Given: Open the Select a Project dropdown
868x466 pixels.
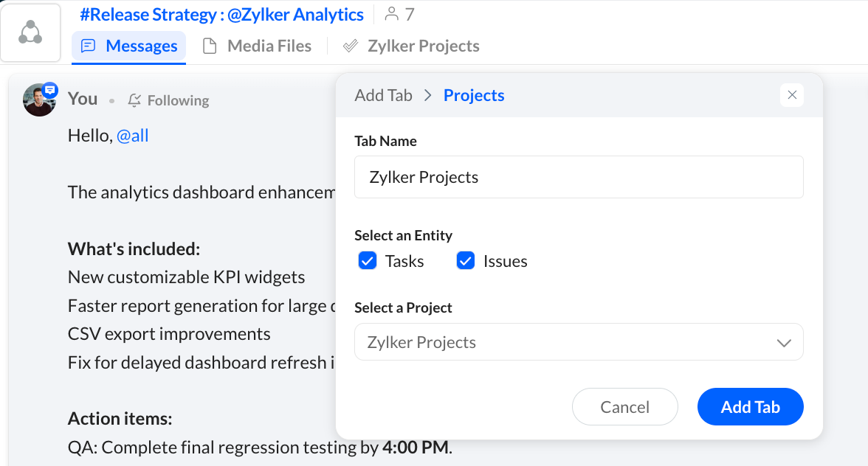Looking at the screenshot, I should tap(579, 342).
